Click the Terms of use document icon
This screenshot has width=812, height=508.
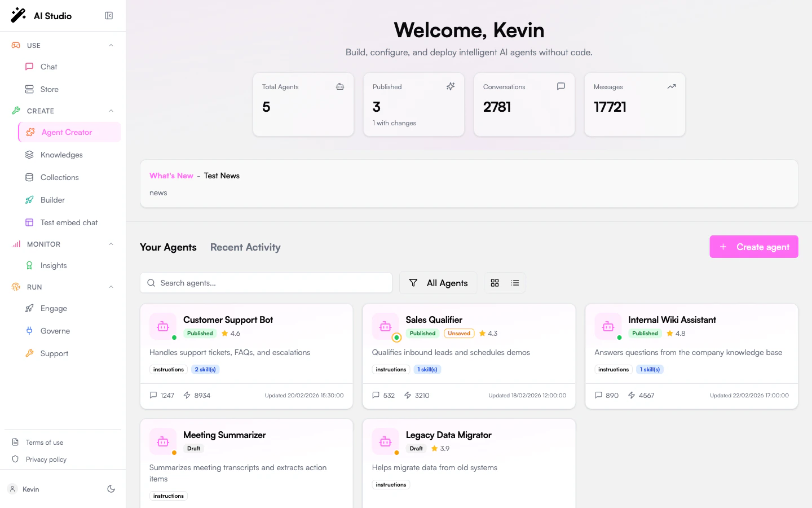(x=15, y=443)
